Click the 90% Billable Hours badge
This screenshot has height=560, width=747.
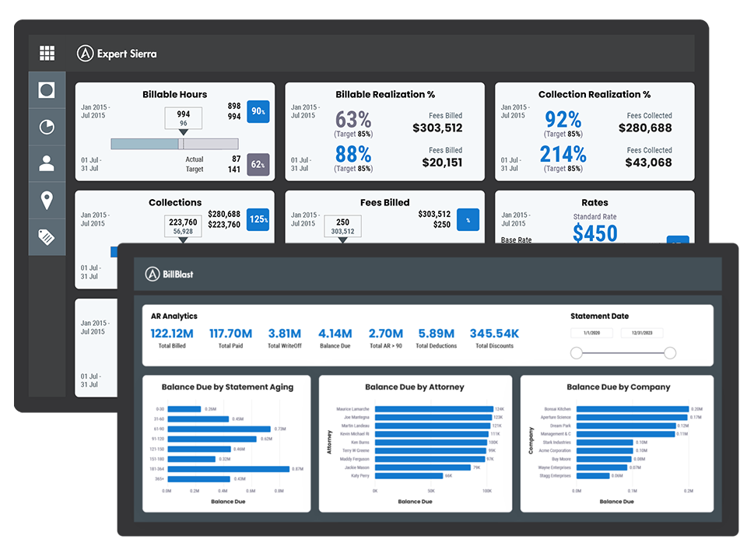coord(258,111)
